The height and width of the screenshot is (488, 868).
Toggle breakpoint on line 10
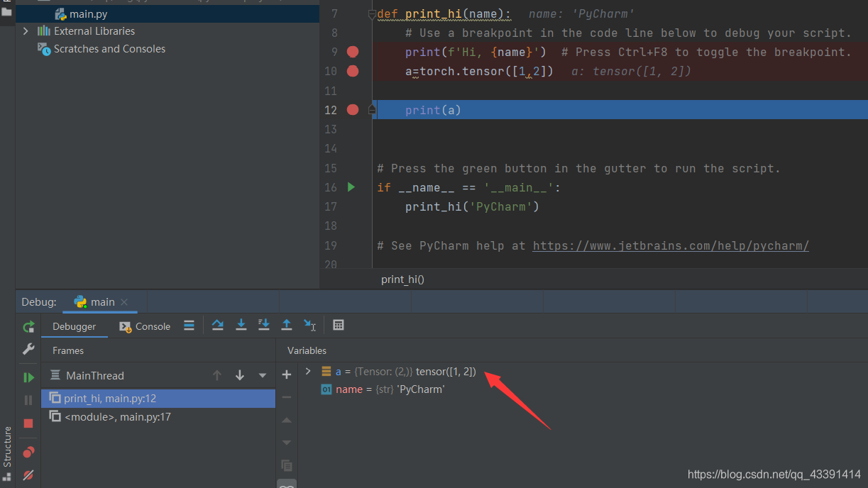(353, 71)
